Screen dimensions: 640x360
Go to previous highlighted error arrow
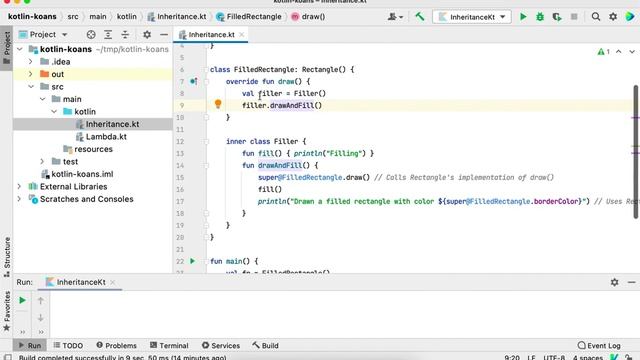pos(619,52)
